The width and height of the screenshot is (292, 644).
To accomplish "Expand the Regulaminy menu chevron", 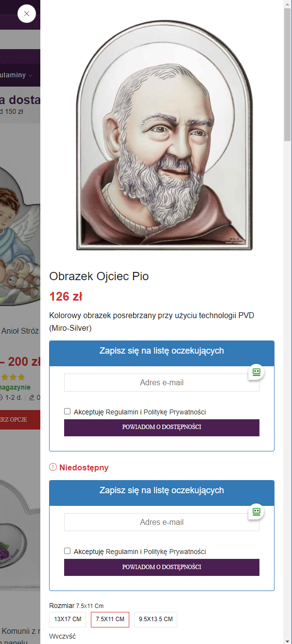I will click(31, 75).
